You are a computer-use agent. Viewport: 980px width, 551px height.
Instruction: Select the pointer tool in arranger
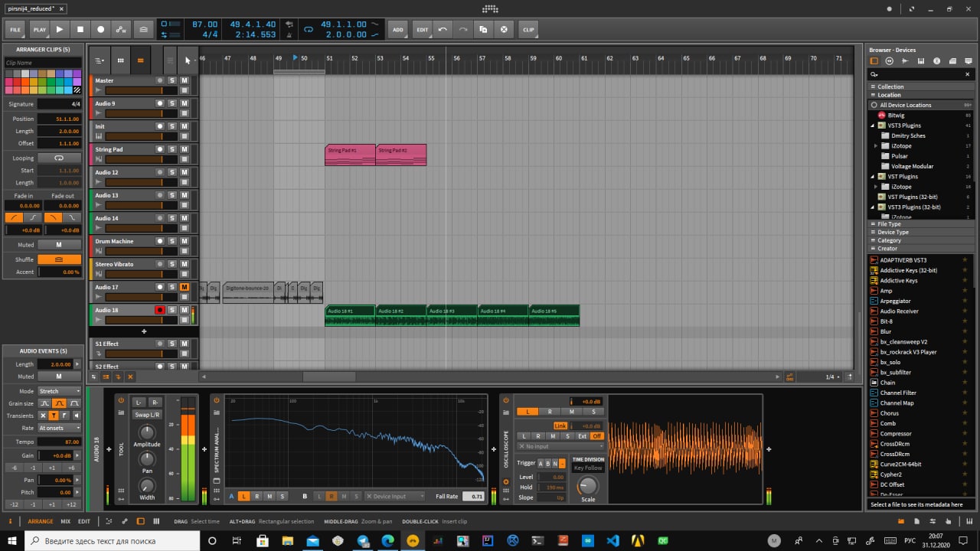point(188,60)
